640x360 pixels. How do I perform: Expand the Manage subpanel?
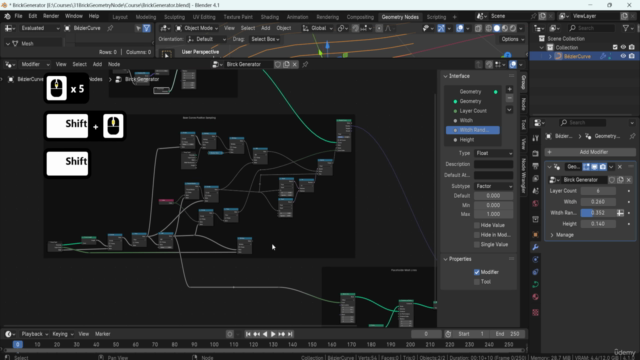pyautogui.click(x=562, y=235)
